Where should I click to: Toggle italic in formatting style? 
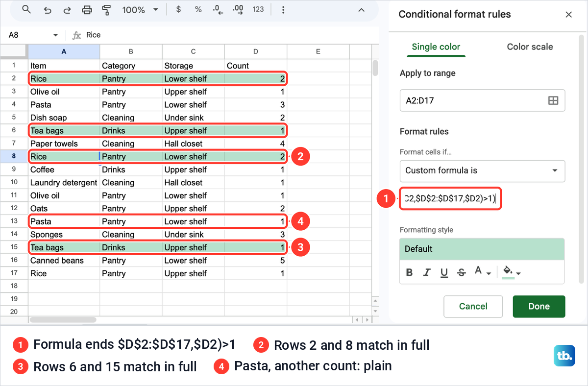[x=427, y=272]
